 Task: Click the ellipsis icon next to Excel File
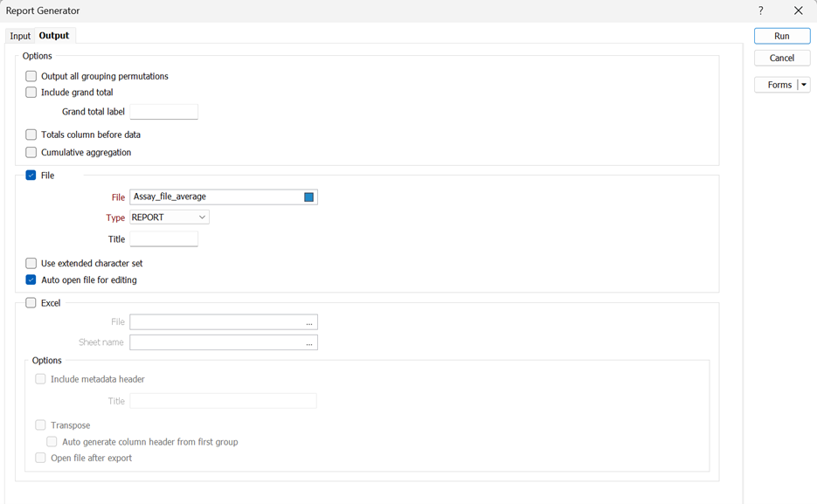(308, 321)
